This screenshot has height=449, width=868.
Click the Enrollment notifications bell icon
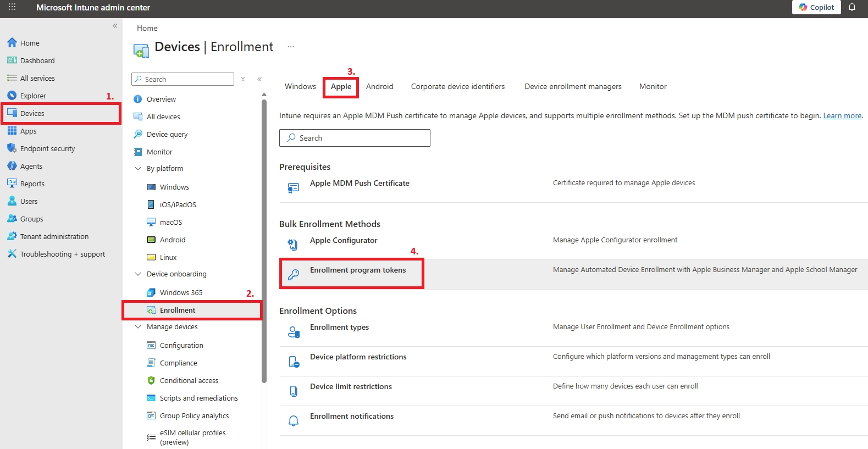click(294, 421)
